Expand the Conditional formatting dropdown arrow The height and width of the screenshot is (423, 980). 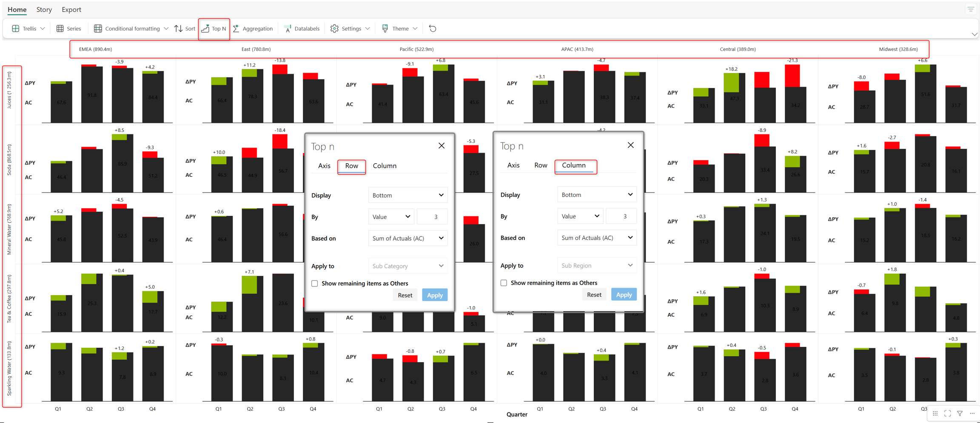coord(166,28)
